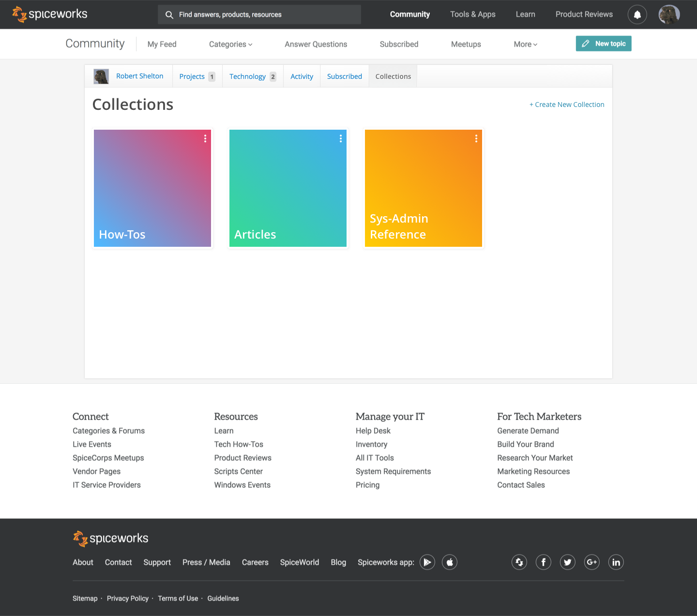Click the Spiceworks logo in header
697x616 pixels.
pos(50,14)
